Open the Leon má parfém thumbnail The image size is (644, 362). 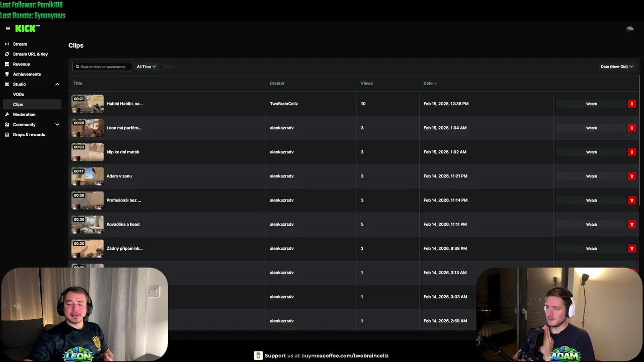[x=88, y=128]
